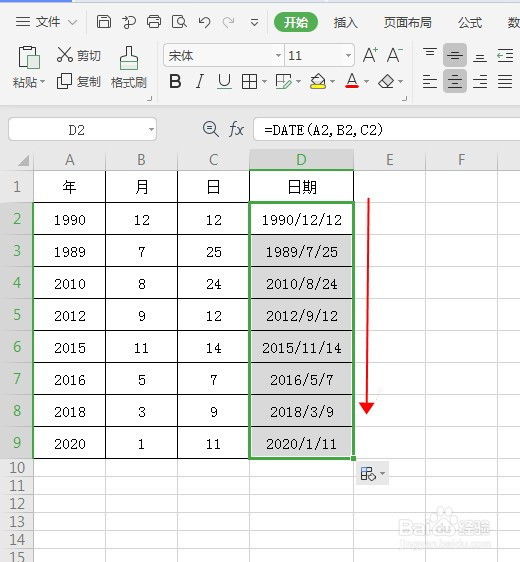Open the font size dropdown
Screen dimensions: 520x562
click(x=348, y=56)
